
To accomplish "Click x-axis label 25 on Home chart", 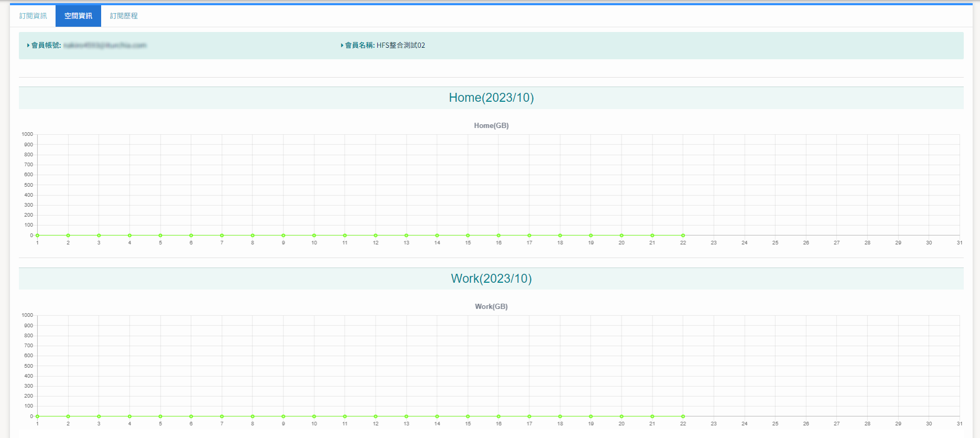I will point(775,243).
